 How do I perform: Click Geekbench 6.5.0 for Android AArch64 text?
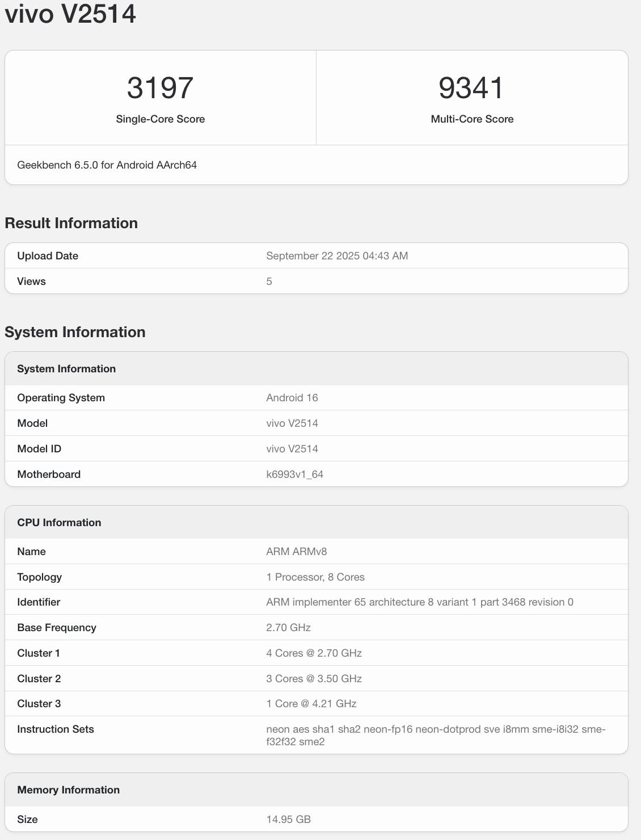point(107,165)
